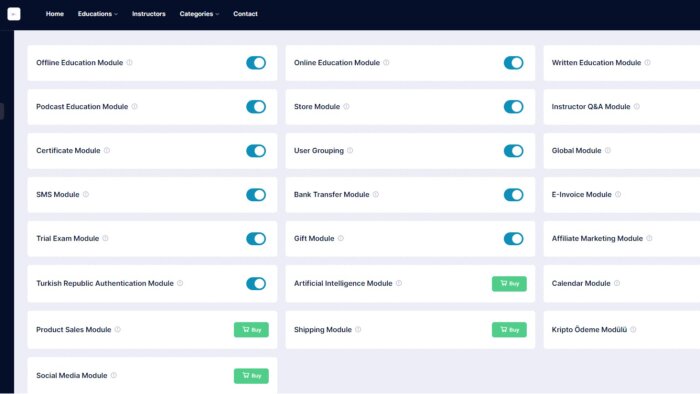700x394 pixels.
Task: Disable the Trial Exam Module toggle
Action: [256, 239]
